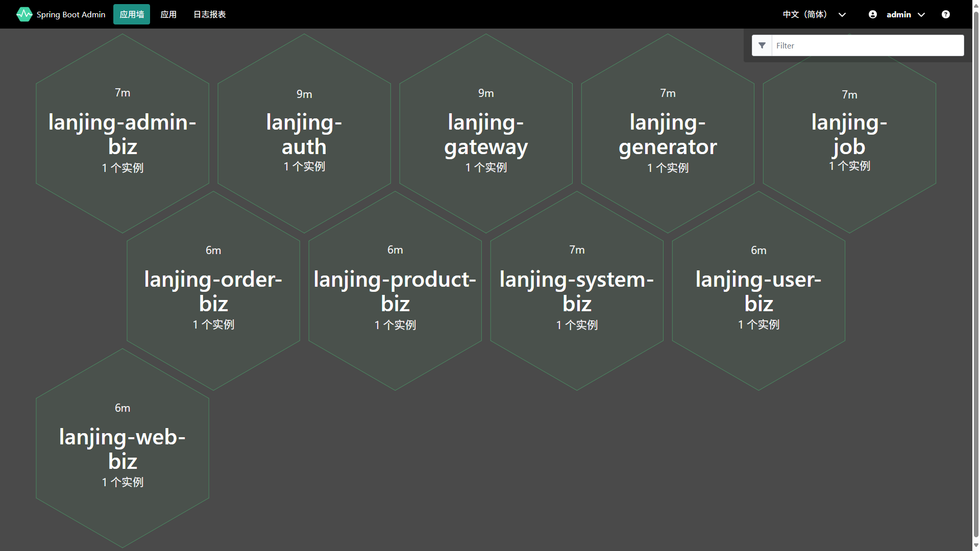980x551 pixels.
Task: Open the lanjing-job application hexagon
Action: pos(849,134)
